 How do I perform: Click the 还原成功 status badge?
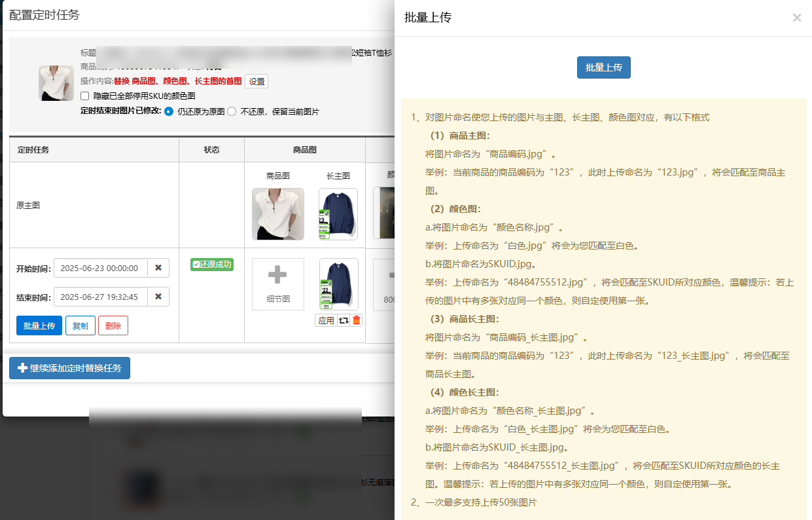[211, 265]
